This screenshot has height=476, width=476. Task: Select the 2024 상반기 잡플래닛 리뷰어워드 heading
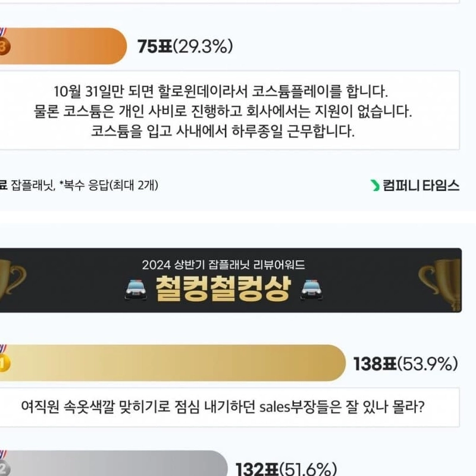223,264
